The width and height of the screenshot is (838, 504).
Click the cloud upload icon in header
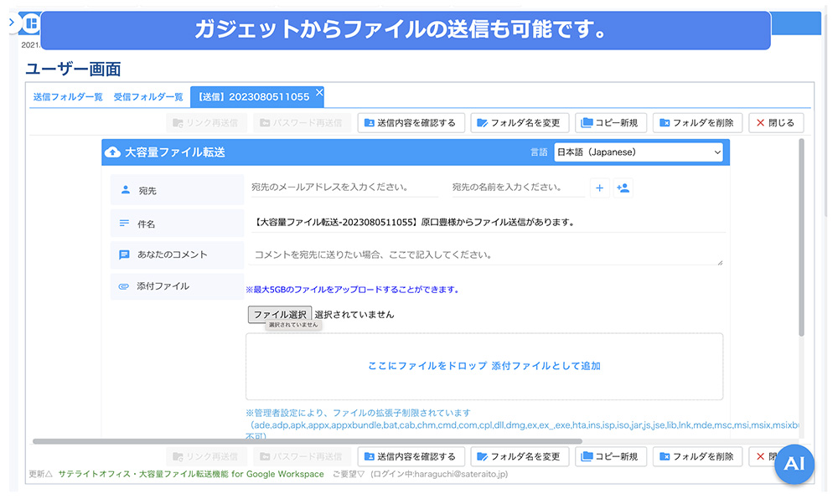112,152
